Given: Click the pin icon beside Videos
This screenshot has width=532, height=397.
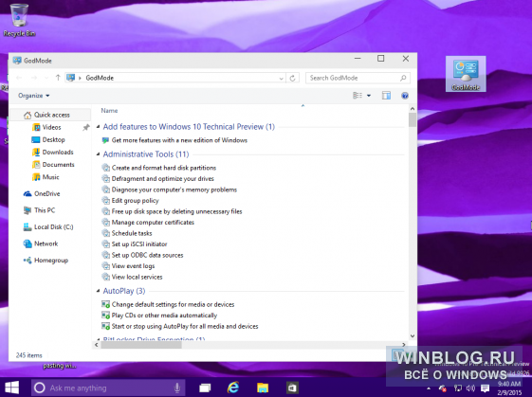Looking at the screenshot, I should tap(86, 128).
